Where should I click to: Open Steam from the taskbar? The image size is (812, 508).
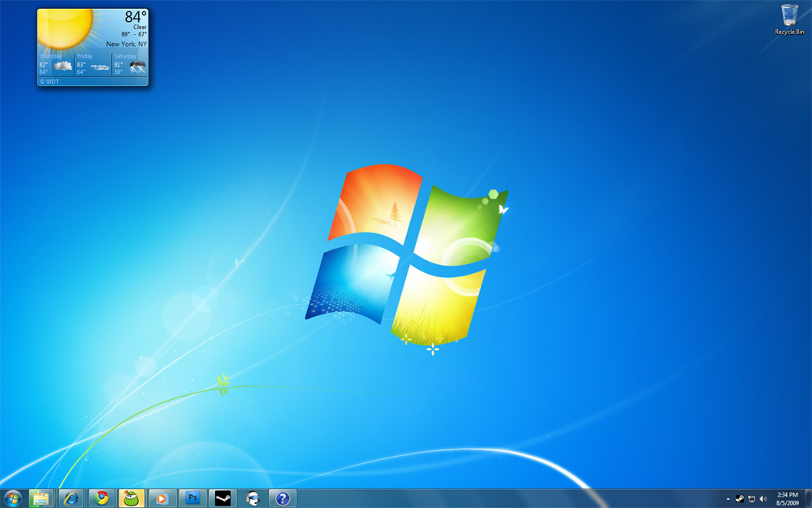tap(222, 498)
